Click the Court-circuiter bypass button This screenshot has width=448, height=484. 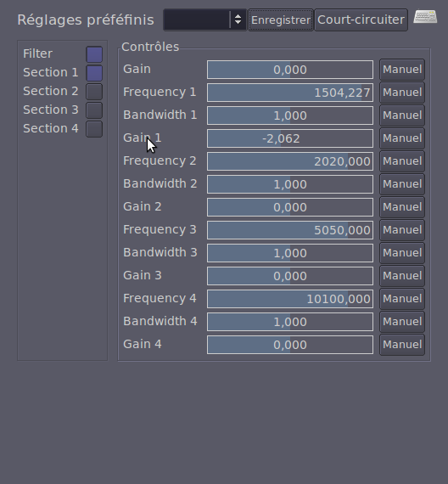coord(361,20)
